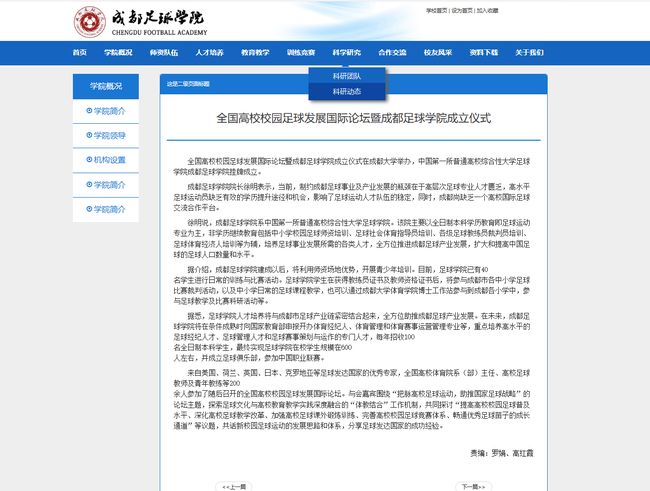Click the article title 全国高校校园足球发展国际论坛暨成都足球学院成立仪式
The height and width of the screenshot is (491, 650).
pos(354,118)
